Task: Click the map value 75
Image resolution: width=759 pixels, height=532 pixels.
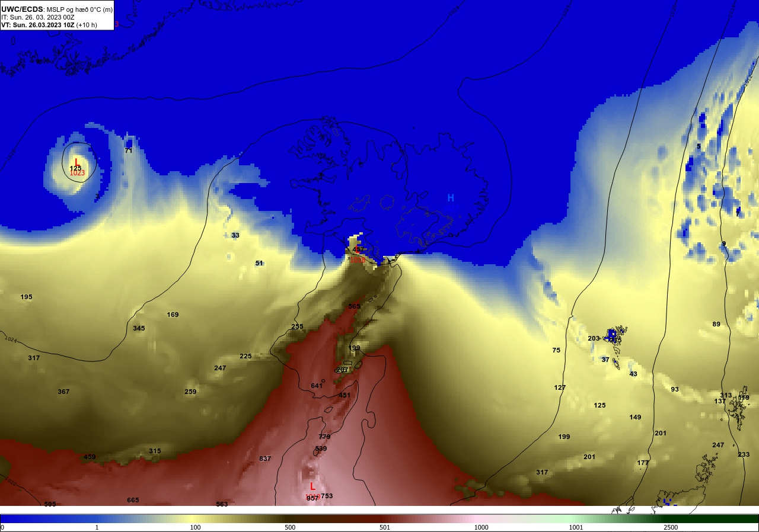Action: click(x=556, y=350)
